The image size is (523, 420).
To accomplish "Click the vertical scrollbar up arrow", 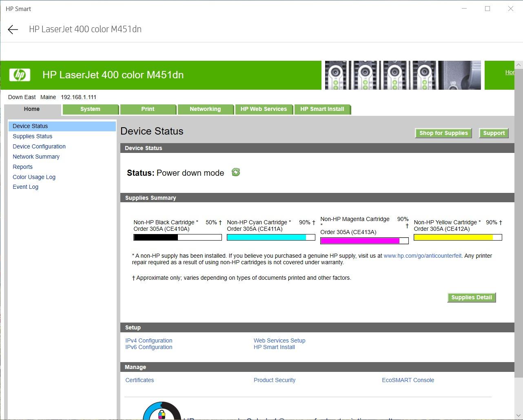I will coord(519,65).
